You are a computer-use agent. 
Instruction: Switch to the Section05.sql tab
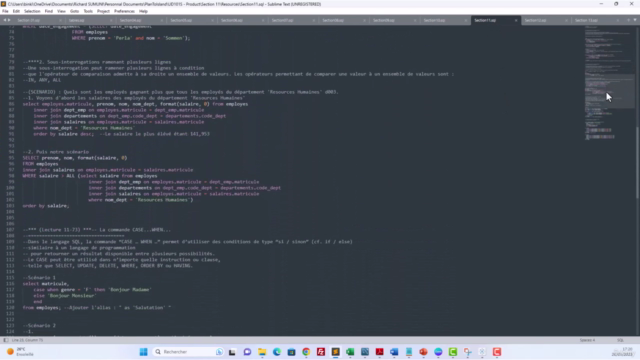click(x=189, y=20)
